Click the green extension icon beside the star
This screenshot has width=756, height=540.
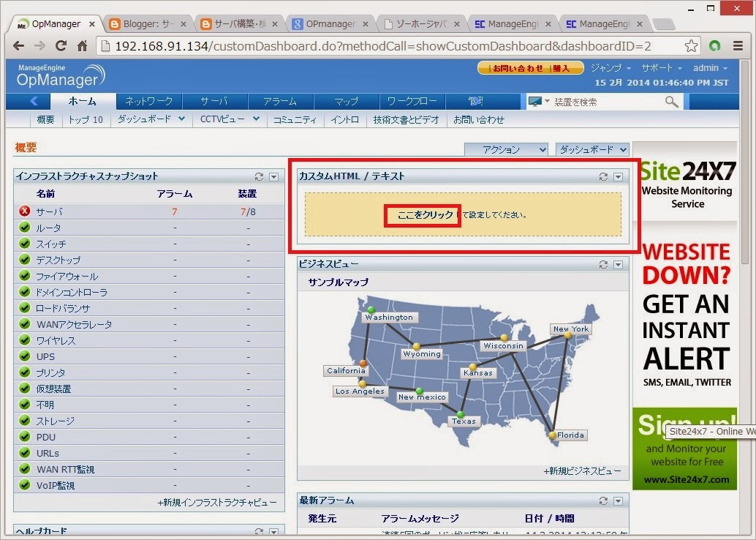click(x=714, y=46)
